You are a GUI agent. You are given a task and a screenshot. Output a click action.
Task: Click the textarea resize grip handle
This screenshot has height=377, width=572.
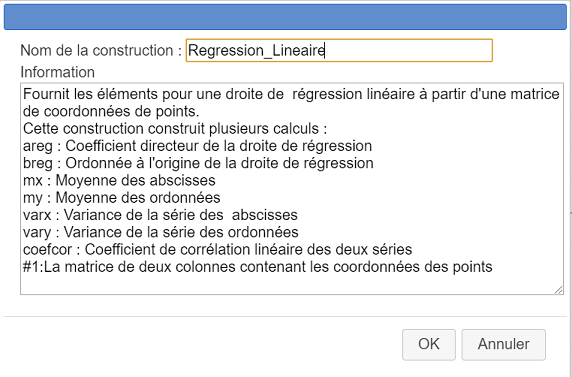[x=559, y=290]
